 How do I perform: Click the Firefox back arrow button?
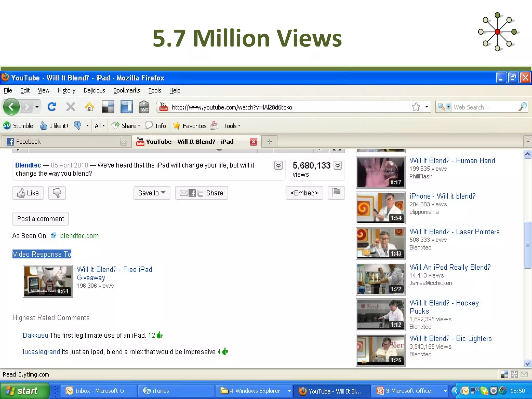pos(11,107)
